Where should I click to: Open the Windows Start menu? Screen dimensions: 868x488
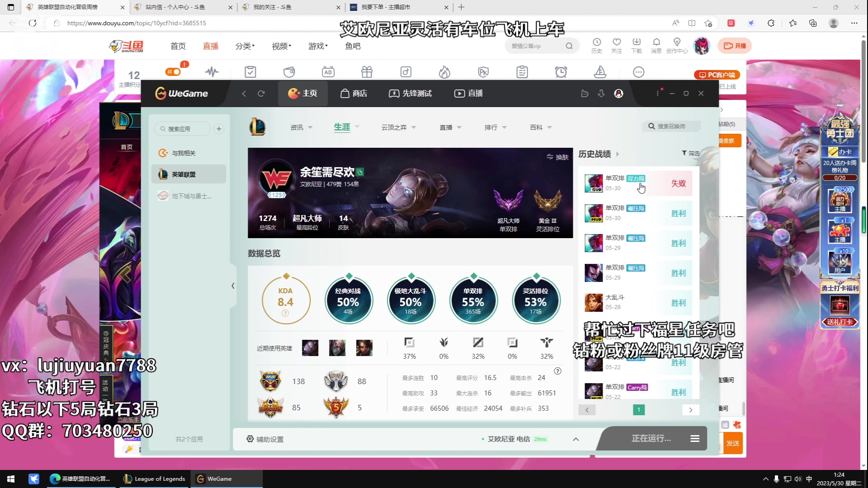(x=11, y=479)
